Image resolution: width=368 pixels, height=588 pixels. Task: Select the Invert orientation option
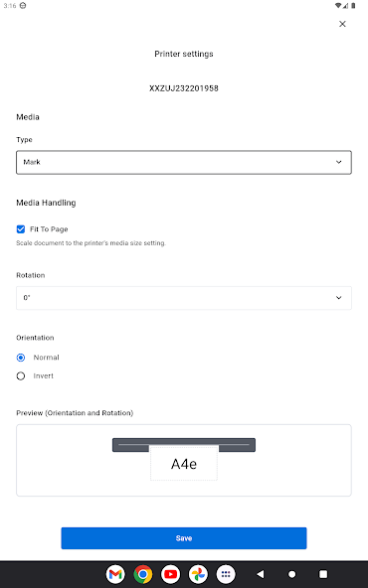point(21,375)
